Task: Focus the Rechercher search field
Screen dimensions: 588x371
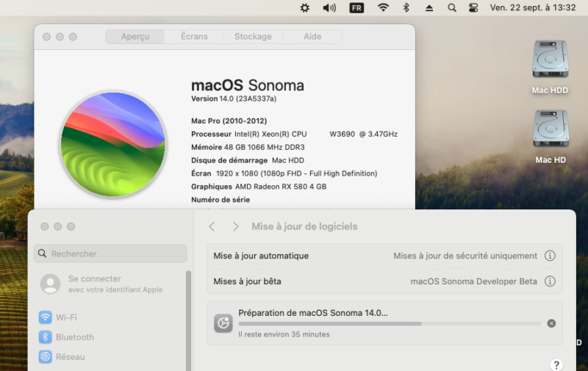Action: (110, 253)
